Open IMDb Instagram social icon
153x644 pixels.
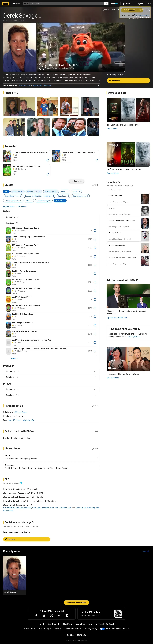pos(44,615)
